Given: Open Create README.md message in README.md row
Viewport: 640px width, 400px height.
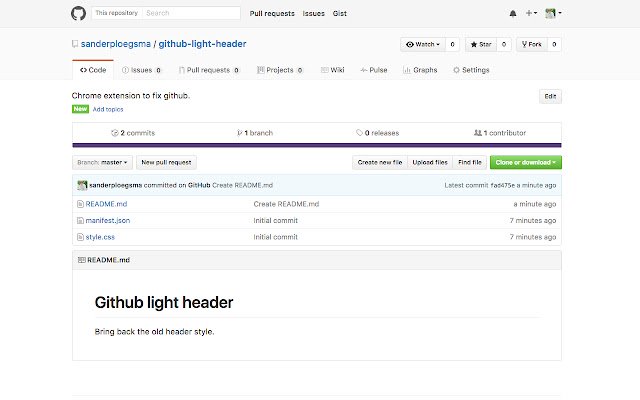Looking at the screenshot, I should pyautogui.click(x=286, y=204).
